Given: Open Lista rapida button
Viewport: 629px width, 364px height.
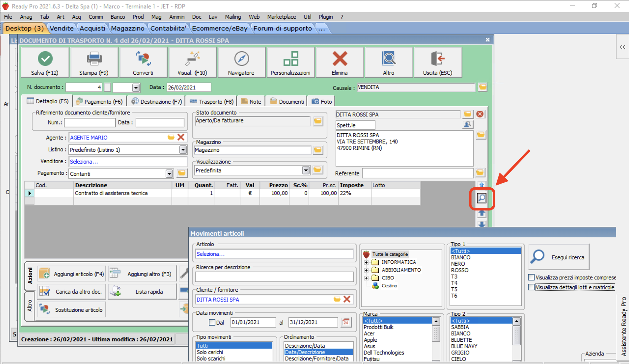Looking at the screenshot, I should pos(143,291).
